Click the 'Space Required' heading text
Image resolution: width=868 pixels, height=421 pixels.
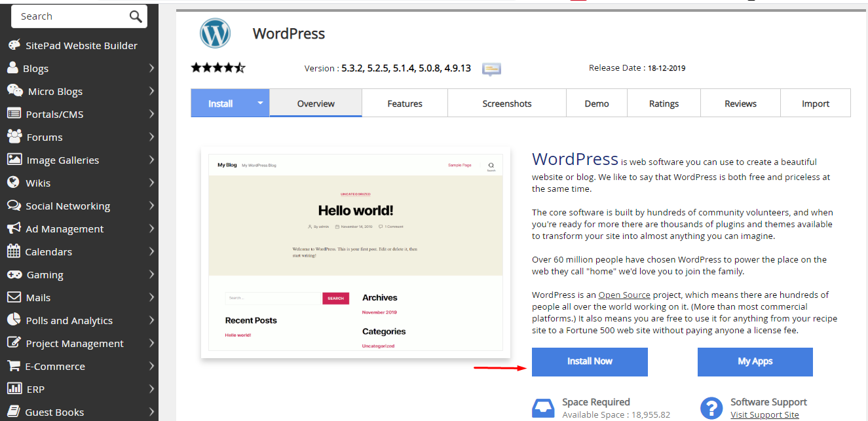click(x=596, y=402)
